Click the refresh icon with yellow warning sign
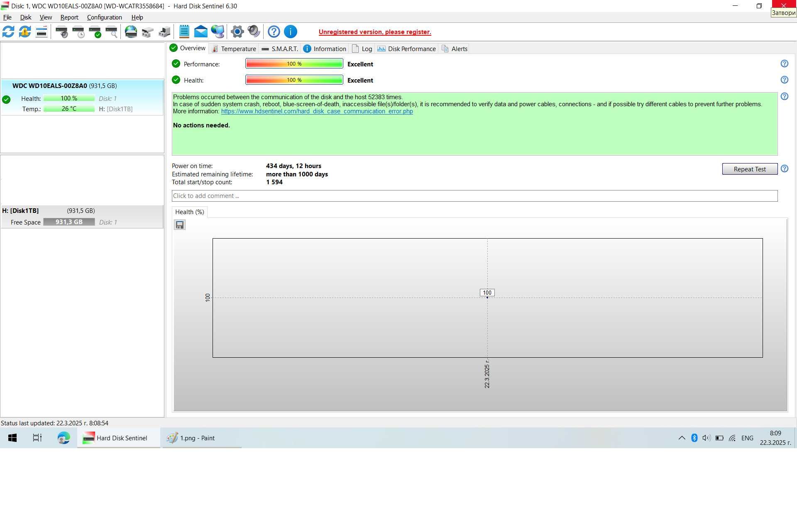Image resolution: width=797 pixels, height=532 pixels. tap(25, 32)
